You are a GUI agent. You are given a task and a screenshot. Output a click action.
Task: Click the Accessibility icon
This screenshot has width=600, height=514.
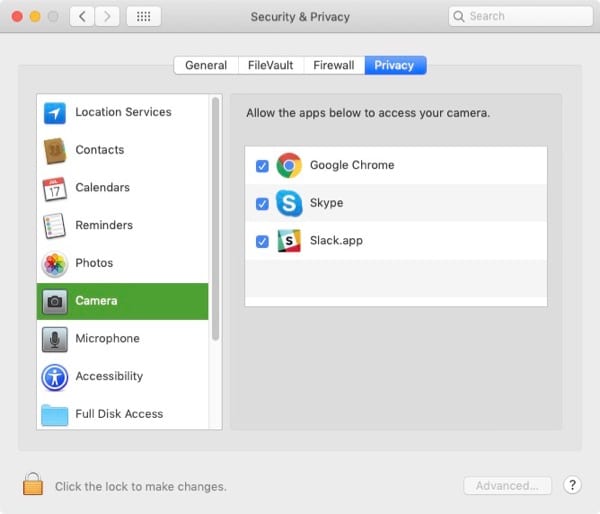[55, 377]
